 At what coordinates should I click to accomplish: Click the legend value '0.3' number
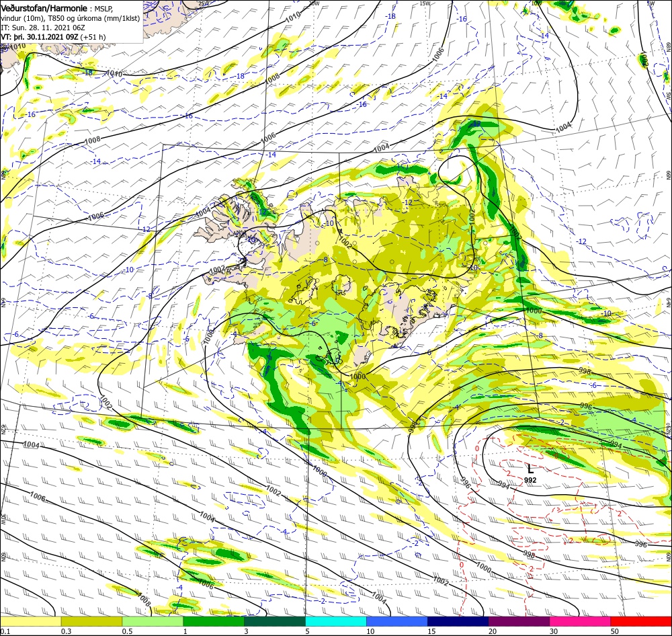tap(66, 631)
